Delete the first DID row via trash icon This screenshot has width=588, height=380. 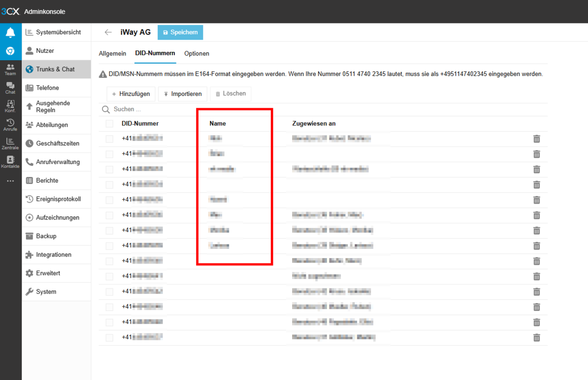click(537, 139)
